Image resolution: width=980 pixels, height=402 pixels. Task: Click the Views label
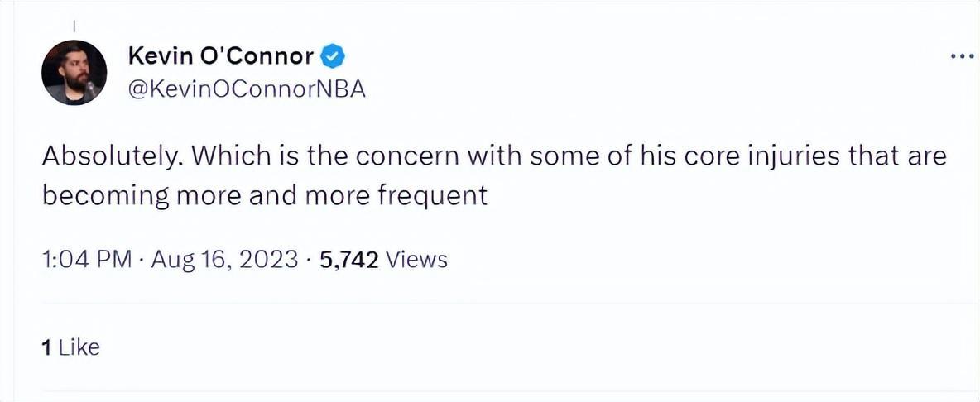[x=417, y=260]
